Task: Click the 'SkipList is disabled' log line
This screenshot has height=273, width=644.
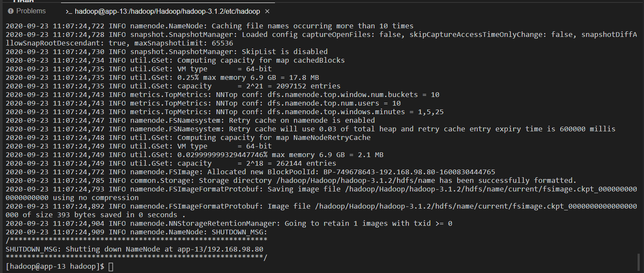Action: click(x=167, y=52)
